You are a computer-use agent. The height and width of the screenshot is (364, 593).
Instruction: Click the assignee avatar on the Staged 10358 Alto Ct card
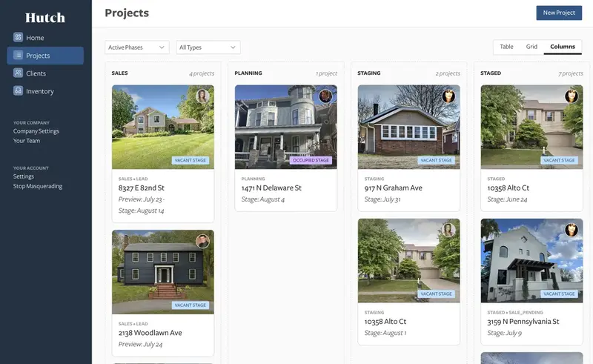pos(572,96)
